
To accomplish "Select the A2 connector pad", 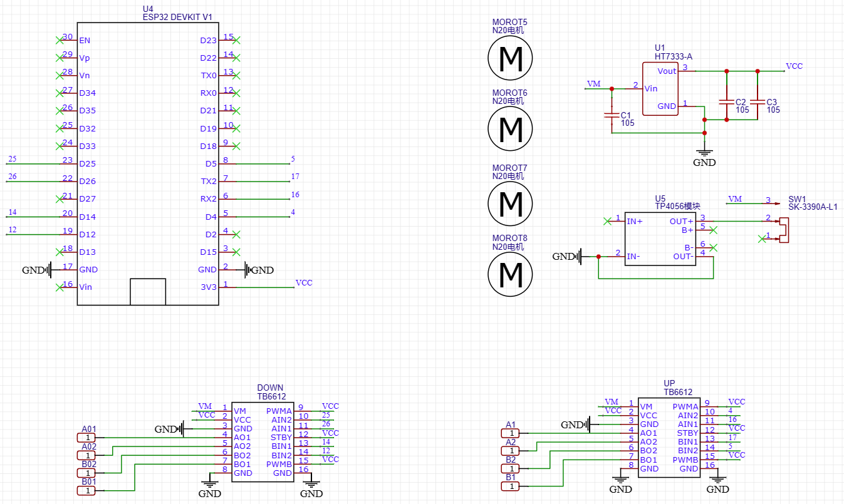I will click(511, 450).
